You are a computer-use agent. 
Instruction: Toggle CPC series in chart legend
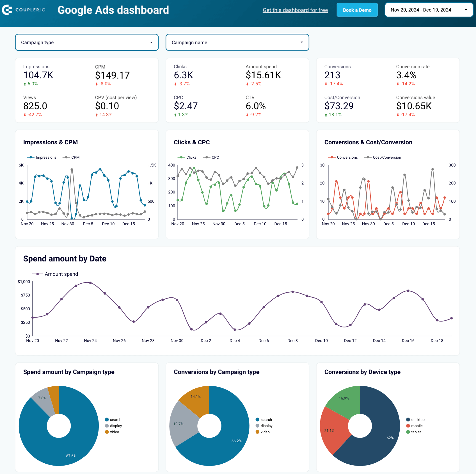[x=211, y=157]
